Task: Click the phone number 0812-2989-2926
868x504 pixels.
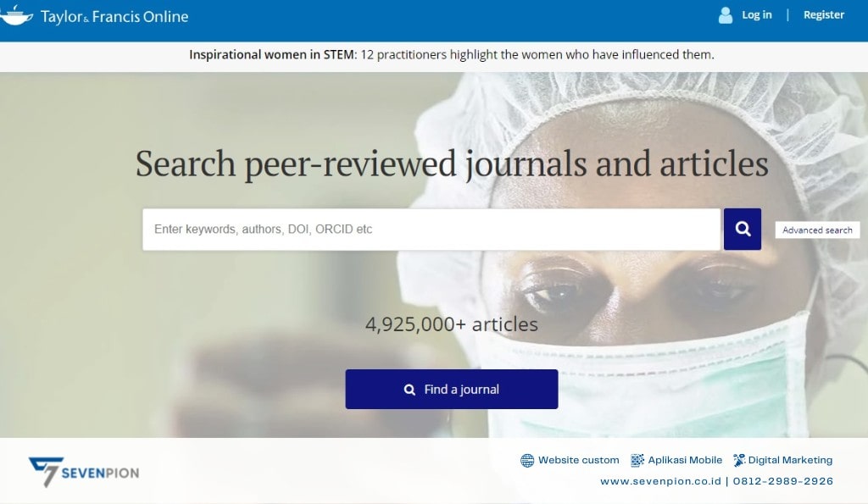Action: tap(782, 481)
